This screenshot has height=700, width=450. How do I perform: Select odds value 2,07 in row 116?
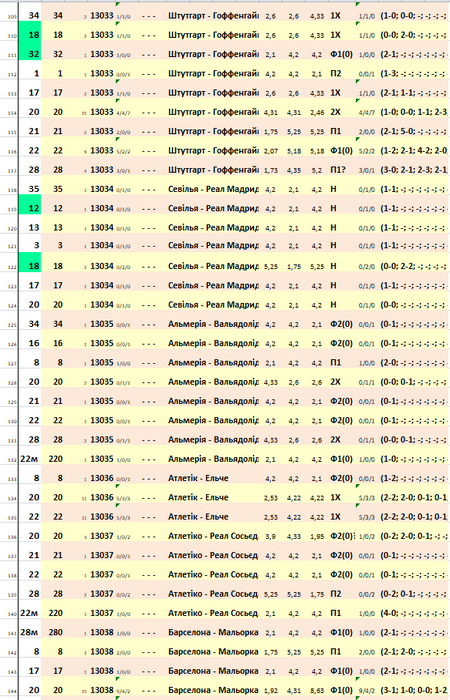pyautogui.click(x=271, y=151)
